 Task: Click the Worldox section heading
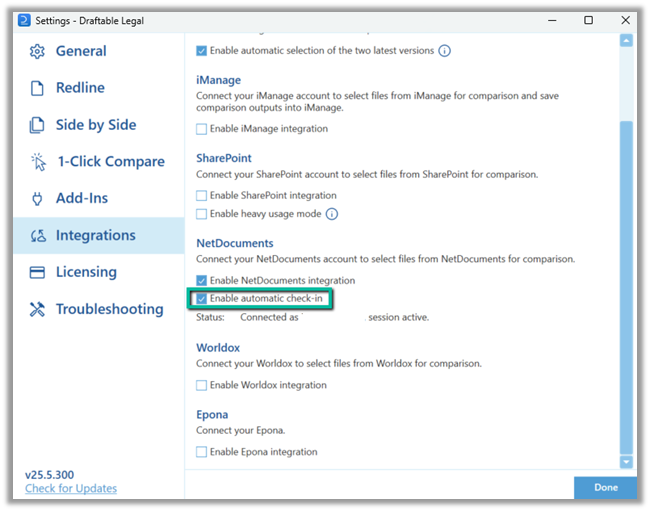(x=218, y=348)
